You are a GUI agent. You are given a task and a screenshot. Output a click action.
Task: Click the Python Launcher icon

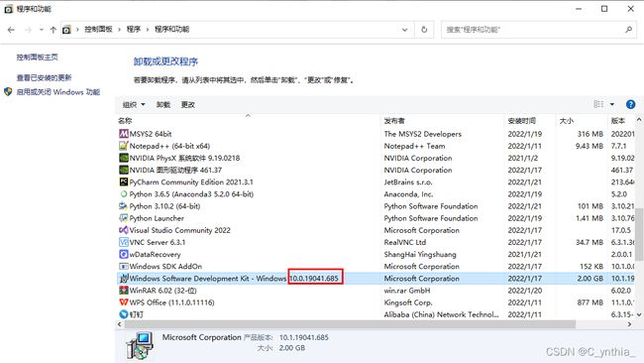[x=123, y=218]
